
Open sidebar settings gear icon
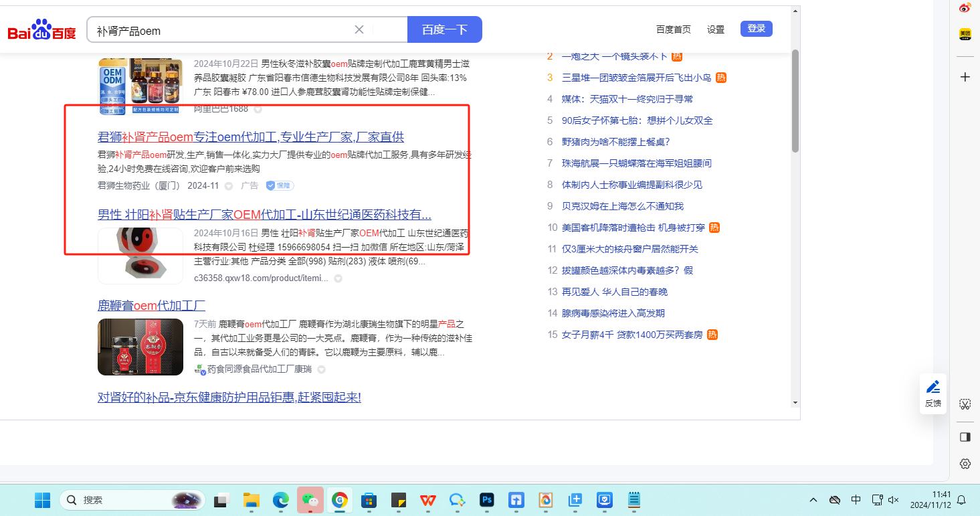tap(965, 463)
